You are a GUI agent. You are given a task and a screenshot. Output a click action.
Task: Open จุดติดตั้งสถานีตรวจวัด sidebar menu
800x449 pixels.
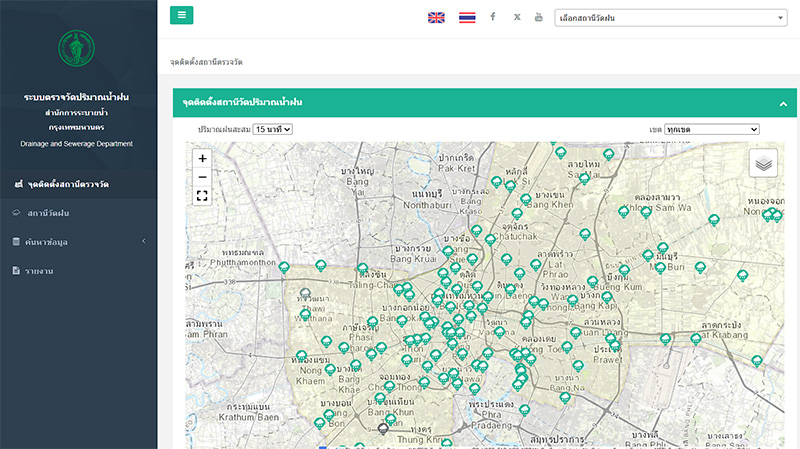[x=79, y=184]
